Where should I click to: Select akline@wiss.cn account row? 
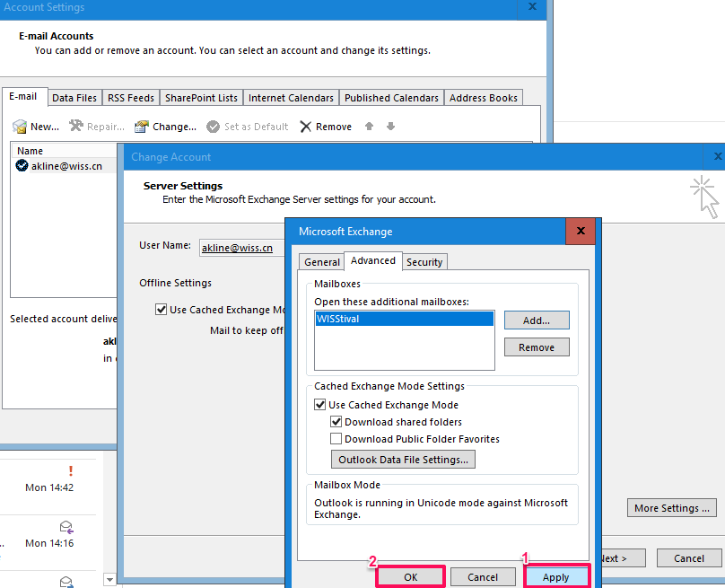[66, 165]
